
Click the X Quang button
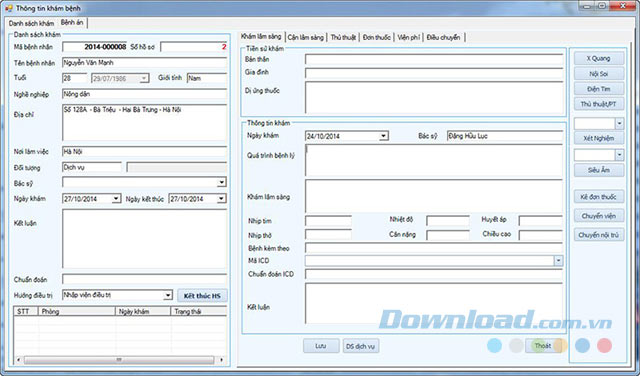point(598,58)
